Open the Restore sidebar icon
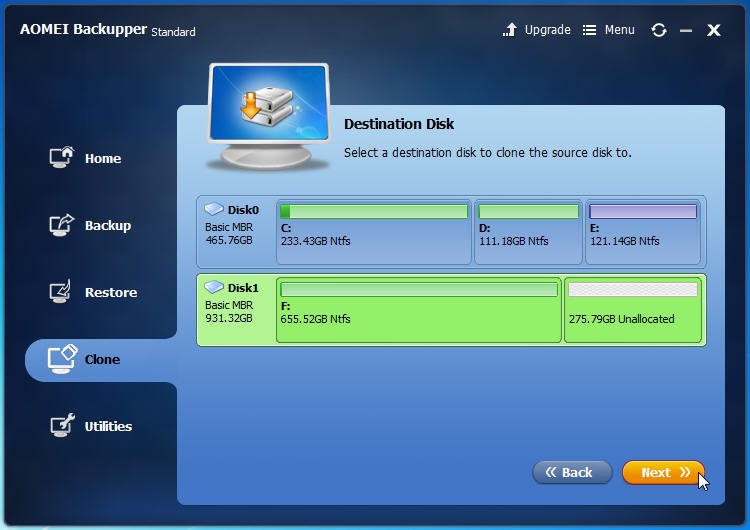Image resolution: width=750 pixels, height=530 pixels. [60, 291]
